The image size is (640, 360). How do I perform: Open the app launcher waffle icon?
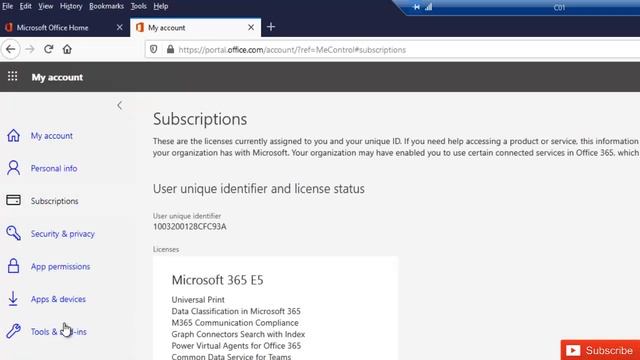[x=12, y=76]
